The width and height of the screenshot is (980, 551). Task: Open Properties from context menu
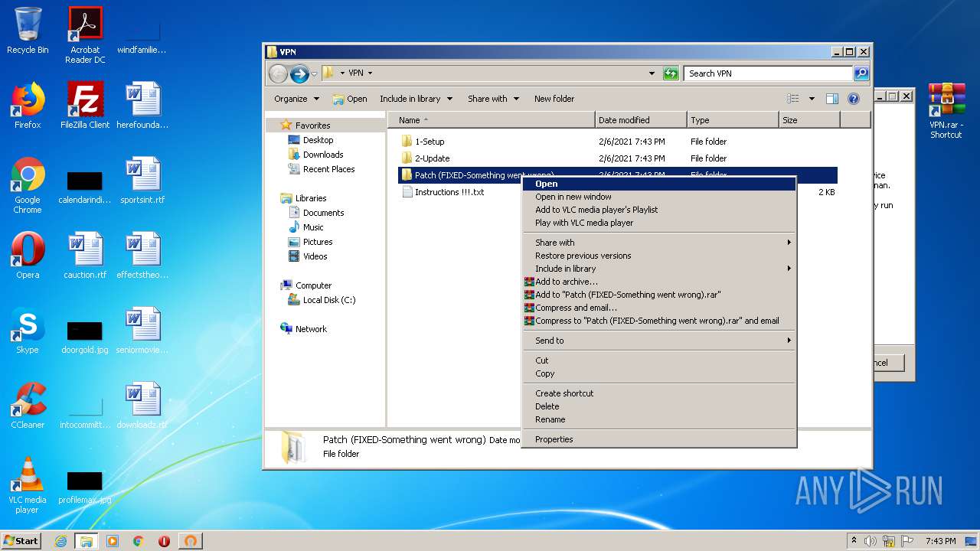pyautogui.click(x=658, y=439)
